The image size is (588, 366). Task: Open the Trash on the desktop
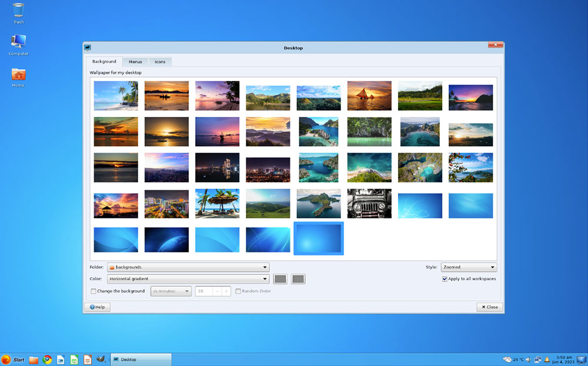coord(18,12)
